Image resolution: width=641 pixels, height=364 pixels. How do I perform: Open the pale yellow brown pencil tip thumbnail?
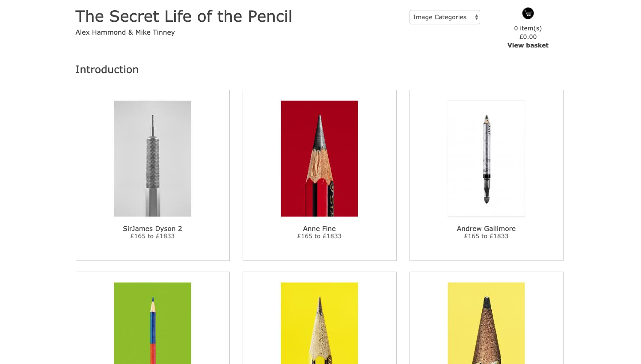click(x=486, y=323)
